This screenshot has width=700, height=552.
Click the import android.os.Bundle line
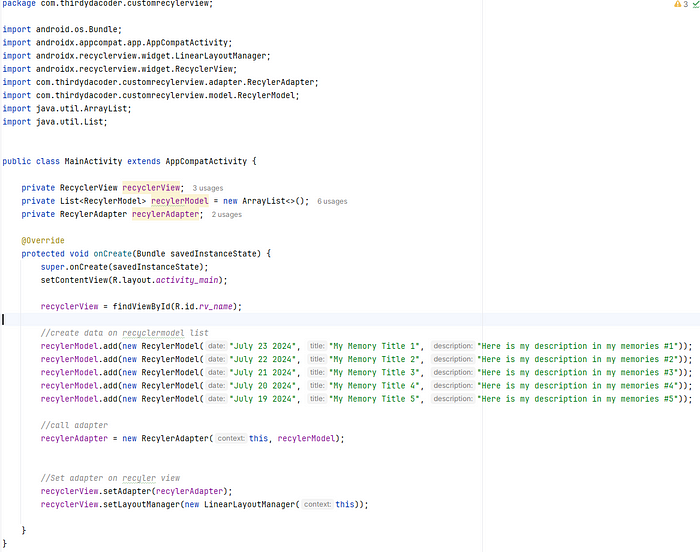coord(62,29)
